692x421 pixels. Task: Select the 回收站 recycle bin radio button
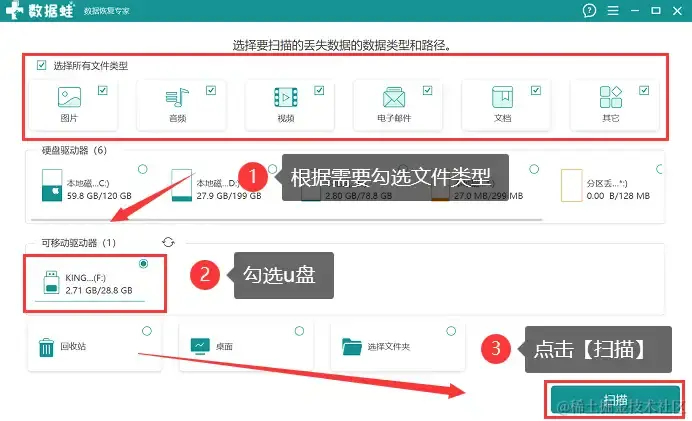click(x=147, y=331)
